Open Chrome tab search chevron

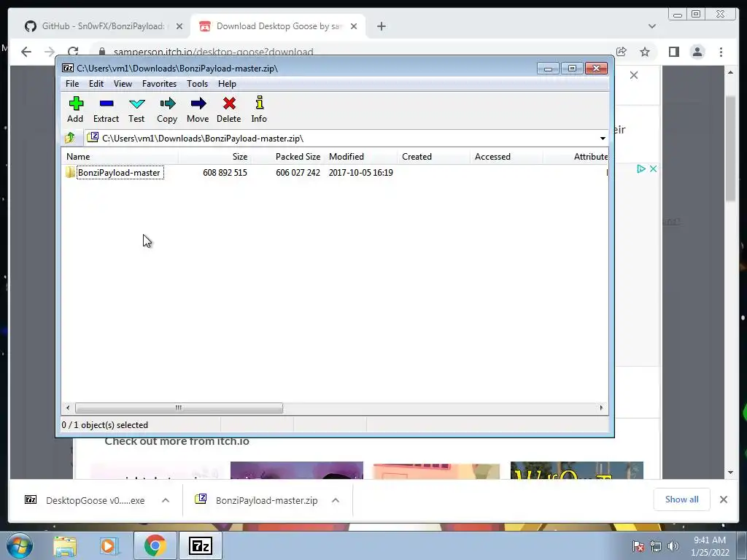tap(652, 26)
